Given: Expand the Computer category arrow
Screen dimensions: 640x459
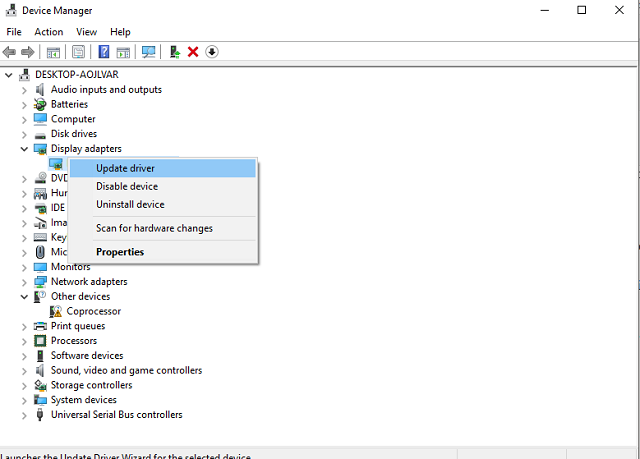Looking at the screenshot, I should [24, 120].
